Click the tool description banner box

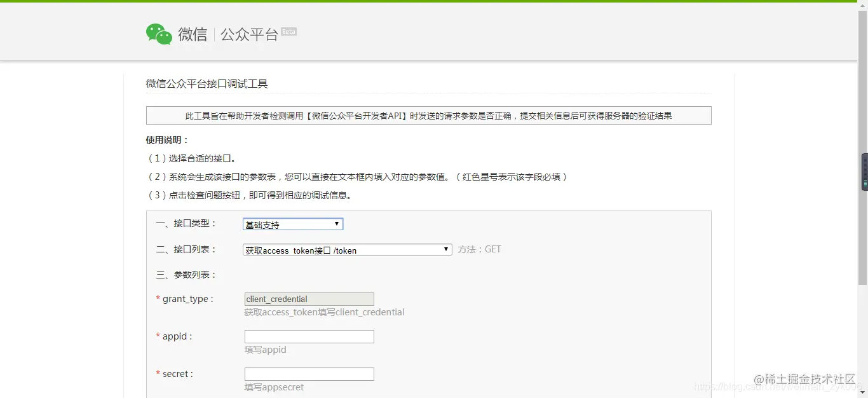point(429,116)
